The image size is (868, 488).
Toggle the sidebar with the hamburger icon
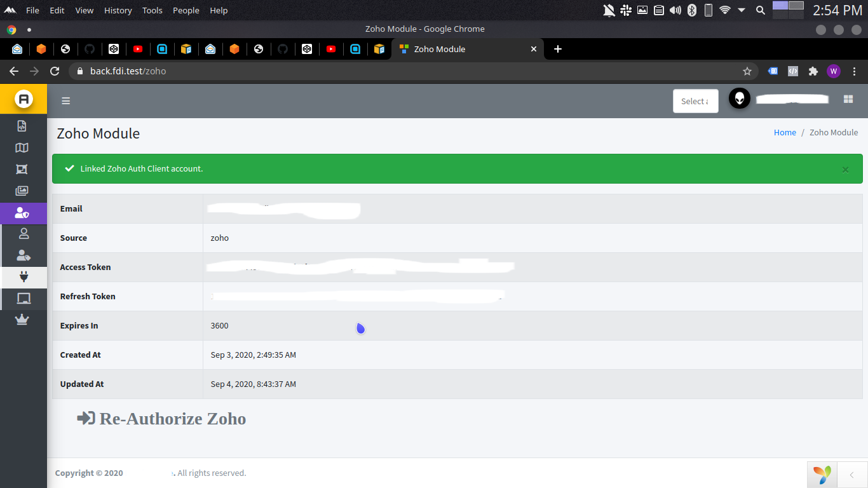tap(66, 100)
